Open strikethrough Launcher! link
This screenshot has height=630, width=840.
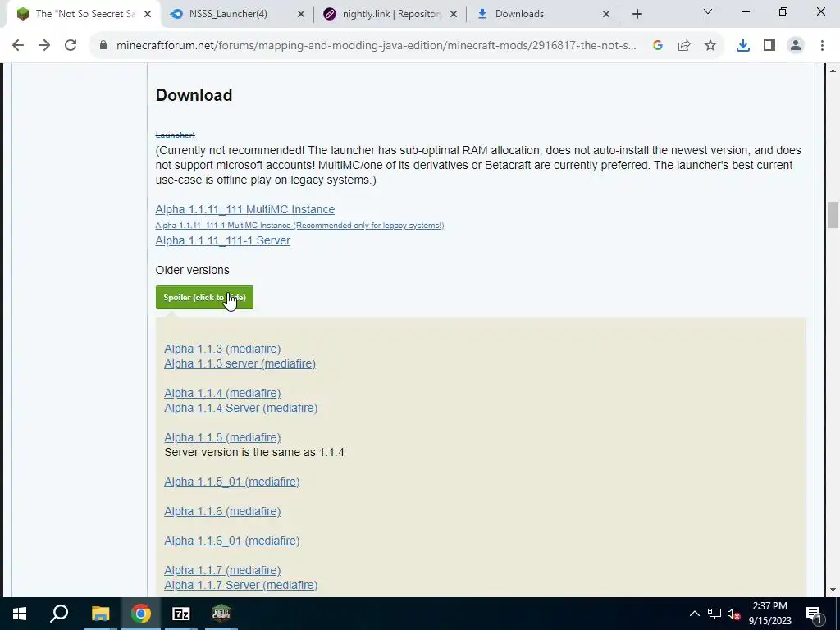click(x=176, y=135)
